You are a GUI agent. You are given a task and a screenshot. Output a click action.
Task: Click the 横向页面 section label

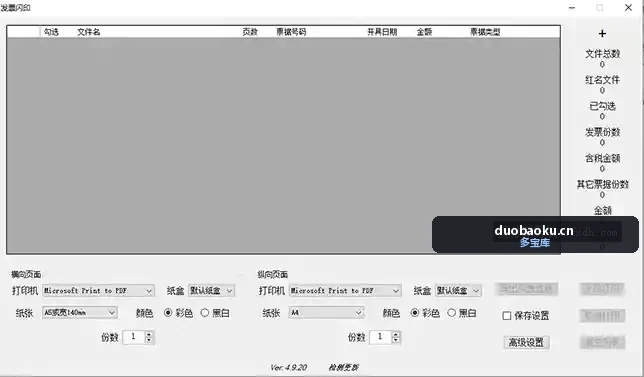(x=26, y=274)
